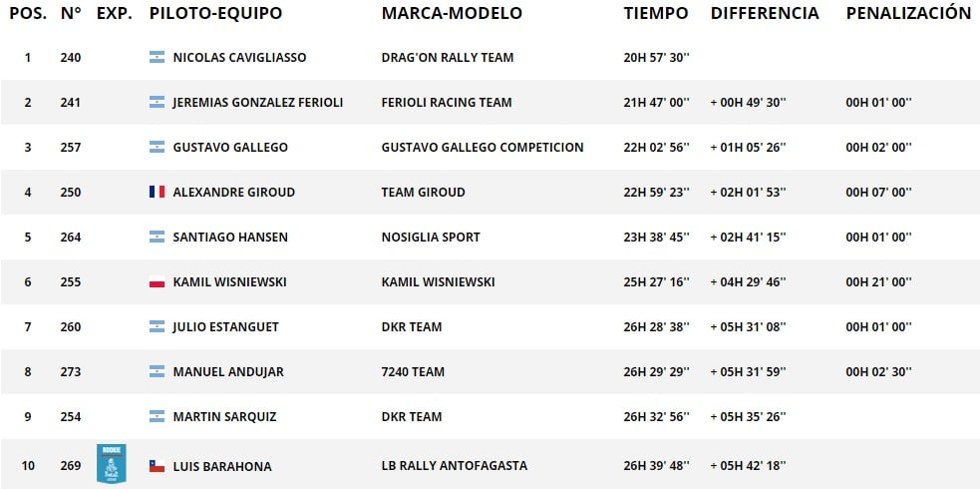
Task: Click the DIFFERENCIA column header
Action: (765, 13)
